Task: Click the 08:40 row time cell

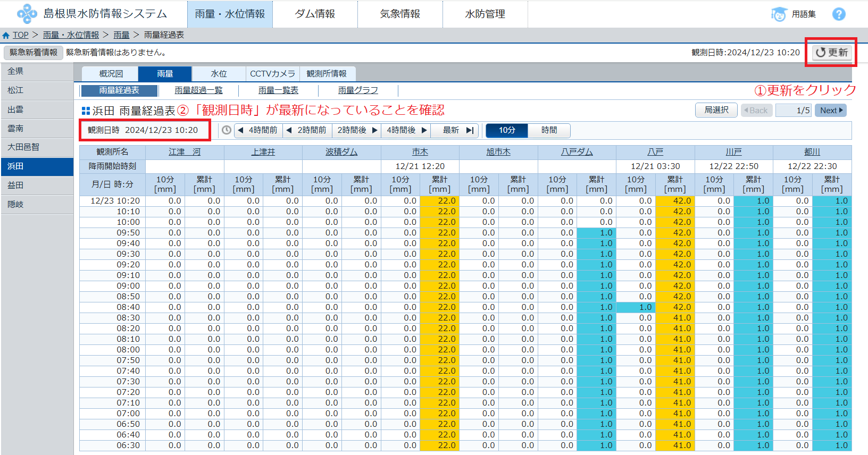Action: click(x=113, y=307)
